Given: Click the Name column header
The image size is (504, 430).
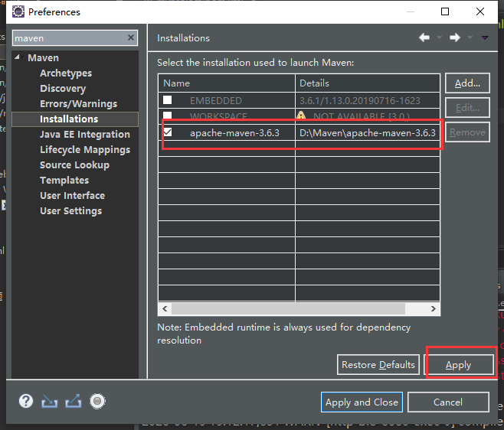Looking at the screenshot, I should pos(226,83).
